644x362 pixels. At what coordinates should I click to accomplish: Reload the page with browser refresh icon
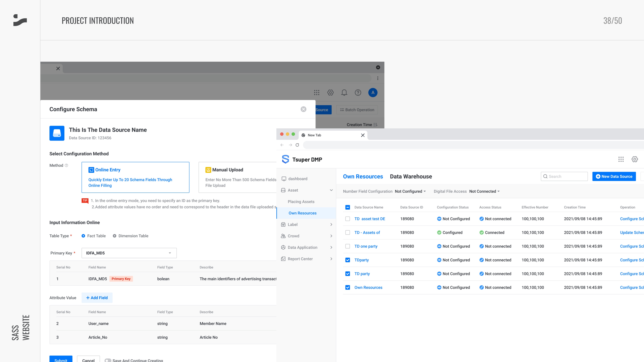297,145
